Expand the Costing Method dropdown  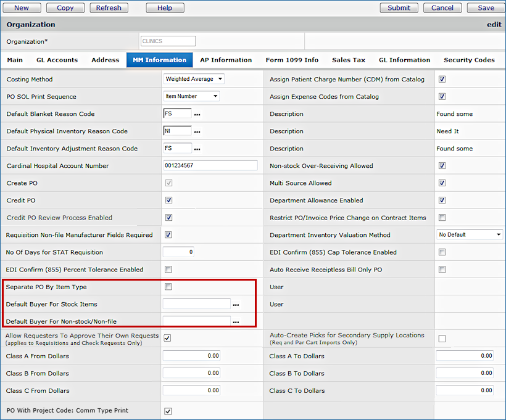click(194, 79)
